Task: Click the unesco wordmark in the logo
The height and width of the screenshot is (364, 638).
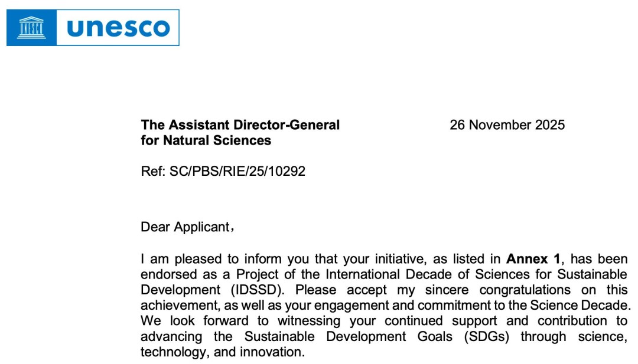Action: point(118,28)
